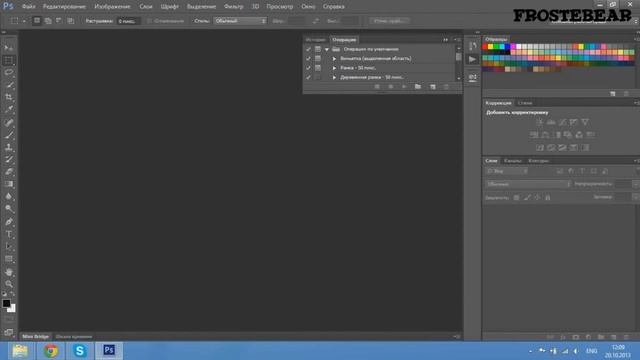This screenshot has height=360, width=640.
Task: Collapse the Операции panel with double arrows
Action: tap(445, 40)
